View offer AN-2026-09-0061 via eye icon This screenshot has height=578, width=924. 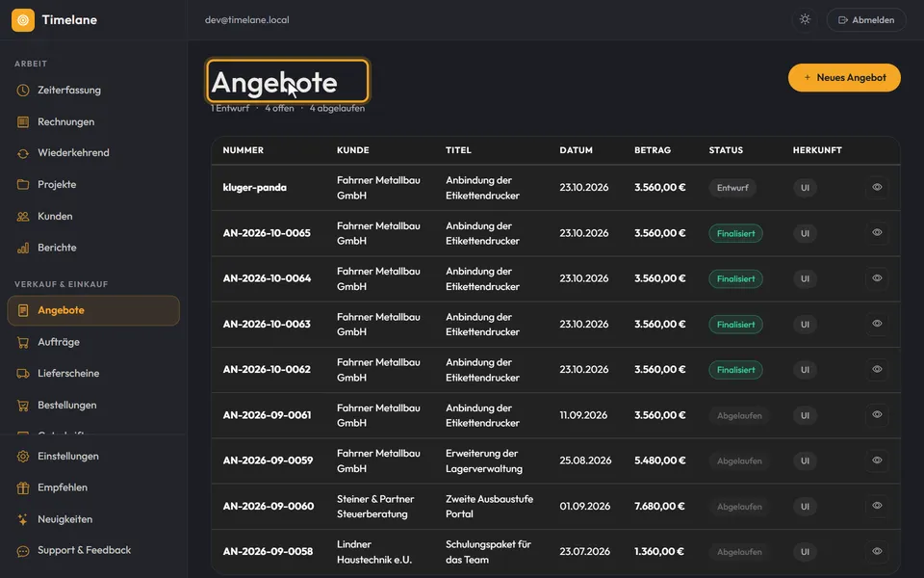pyautogui.click(x=877, y=414)
